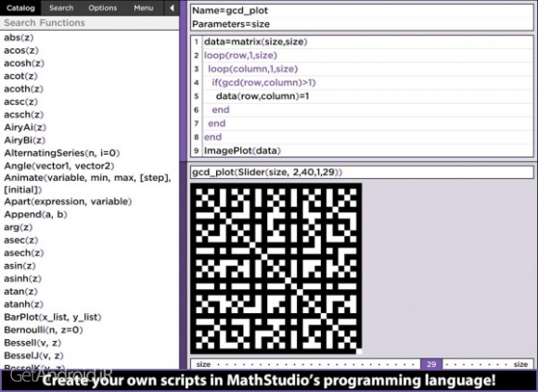Pick Angle(vector1, vector2) from catalog
This screenshot has height=392, width=538.
pyautogui.click(x=59, y=166)
